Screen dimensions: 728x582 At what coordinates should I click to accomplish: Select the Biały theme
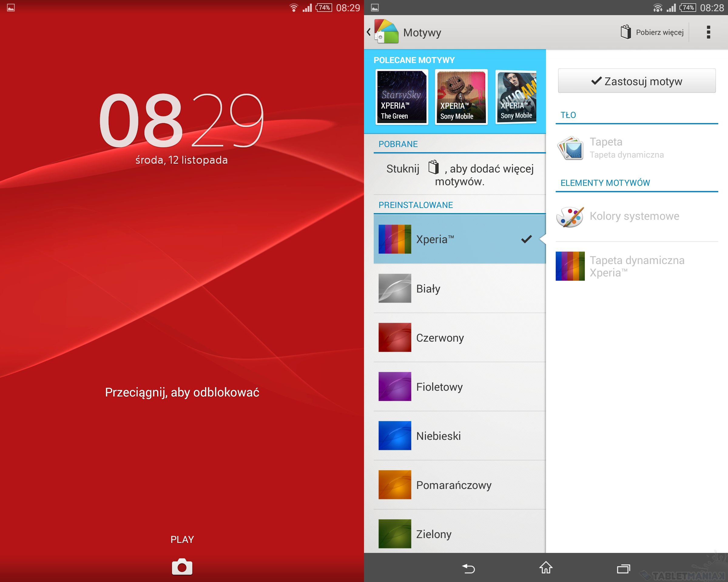tap(459, 289)
